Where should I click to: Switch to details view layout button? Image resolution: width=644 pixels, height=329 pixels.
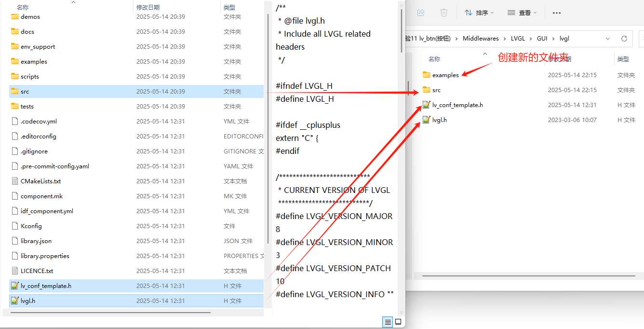[388, 322]
